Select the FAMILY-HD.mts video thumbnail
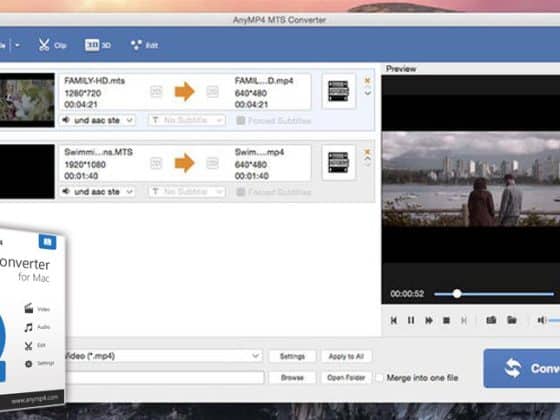Viewport: 560px width, 420px height. [x=27, y=100]
